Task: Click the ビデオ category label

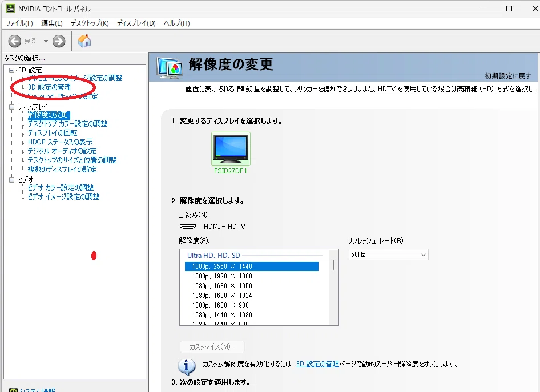Action: coord(26,180)
